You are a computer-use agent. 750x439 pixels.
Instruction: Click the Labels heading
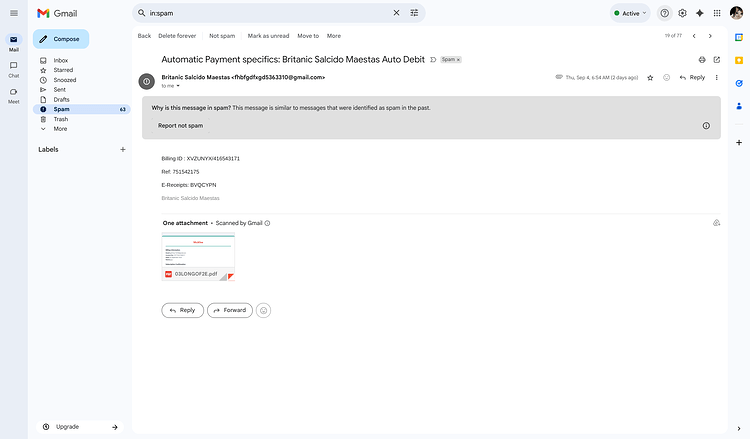(x=48, y=149)
